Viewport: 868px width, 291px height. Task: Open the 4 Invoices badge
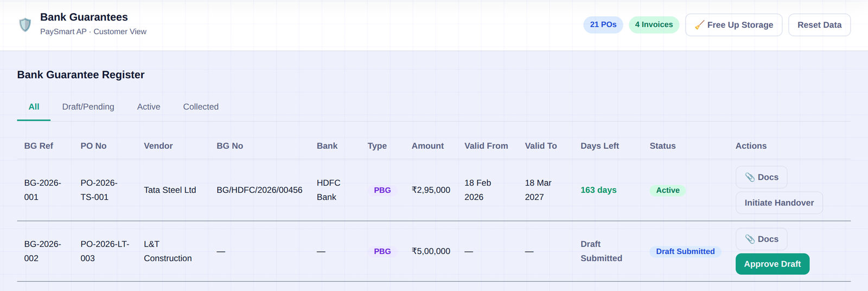click(654, 24)
